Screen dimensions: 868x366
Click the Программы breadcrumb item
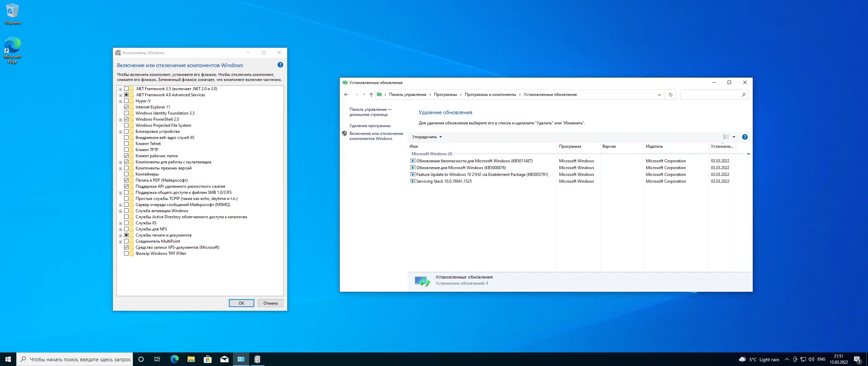click(445, 95)
